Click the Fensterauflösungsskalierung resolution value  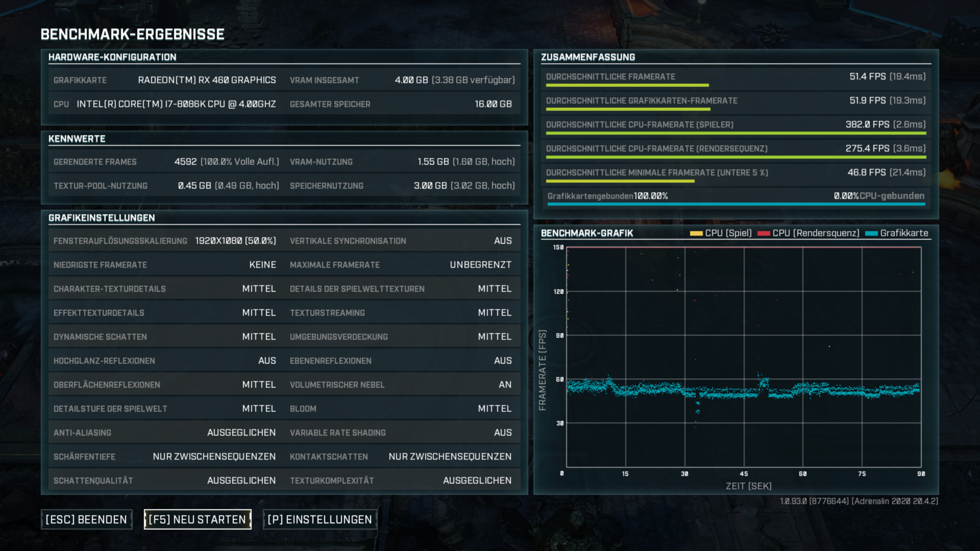tap(235, 241)
